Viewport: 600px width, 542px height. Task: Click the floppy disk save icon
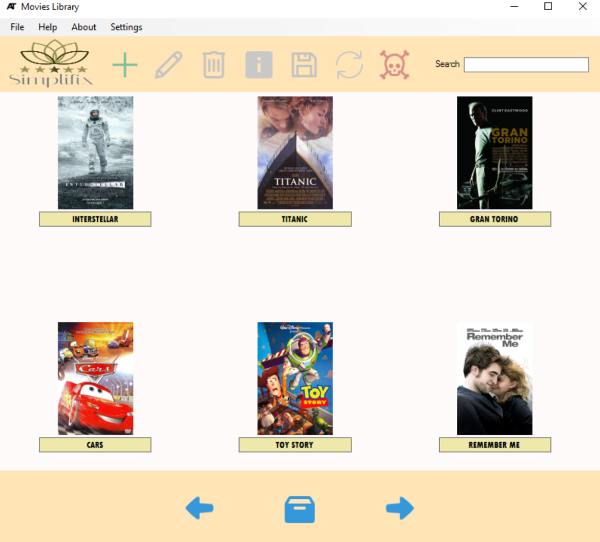click(x=304, y=65)
